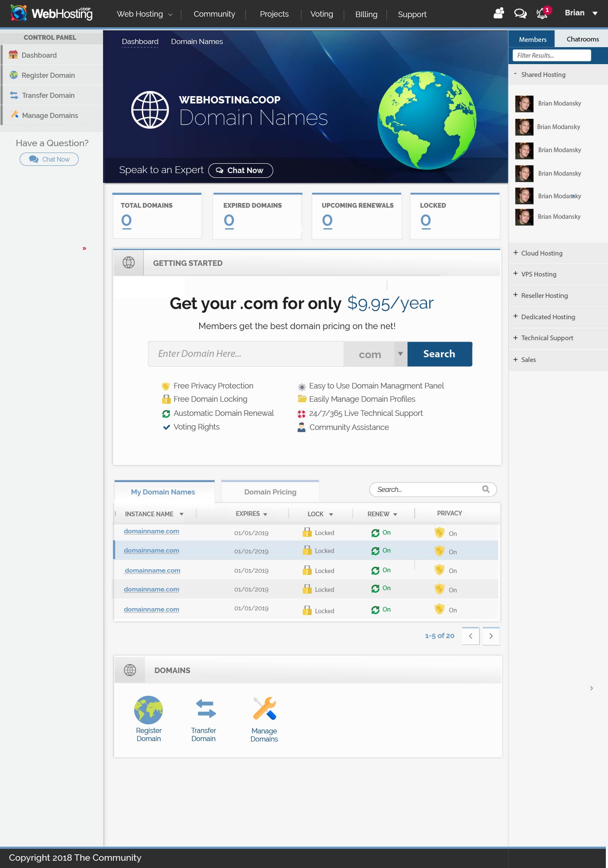The height and width of the screenshot is (868, 608).
Task: Click the Manage Domain Profiles folder icon
Action: (302, 399)
